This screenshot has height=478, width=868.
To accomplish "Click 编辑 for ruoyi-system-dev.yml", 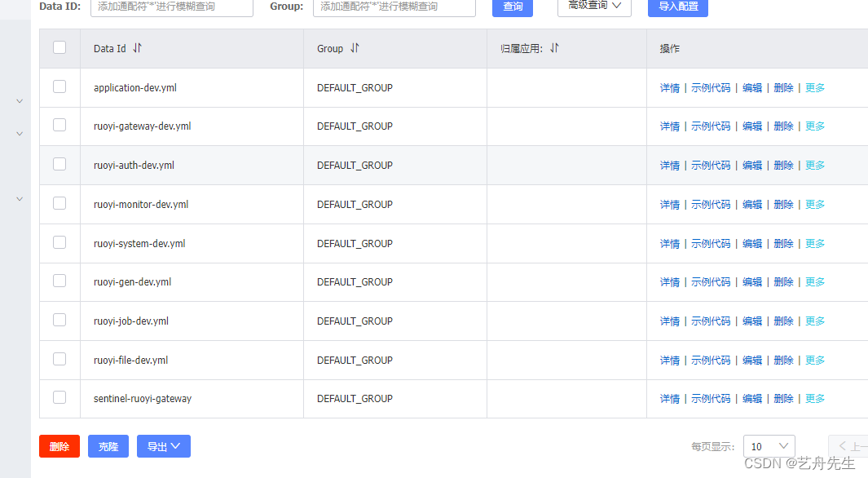I will [x=751, y=243].
